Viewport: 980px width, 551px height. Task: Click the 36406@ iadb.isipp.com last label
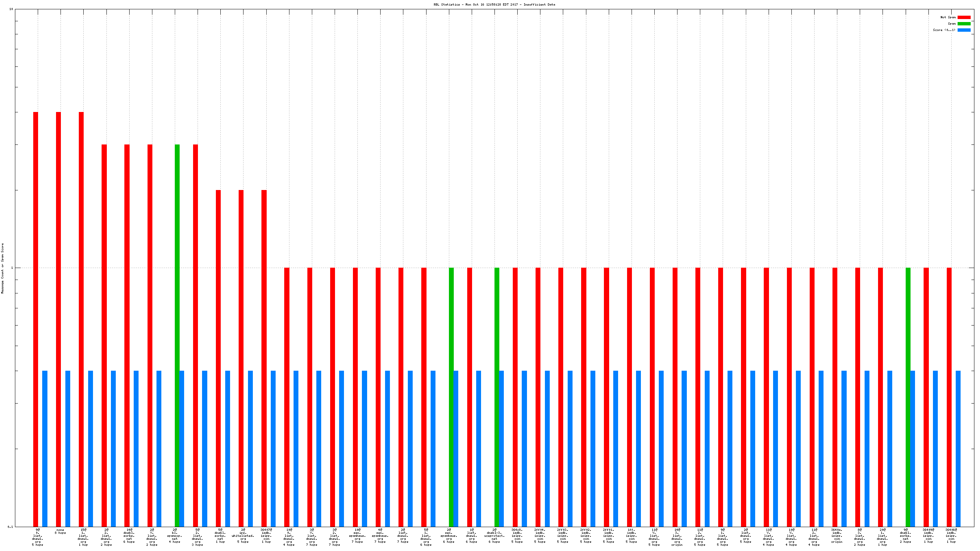click(951, 536)
